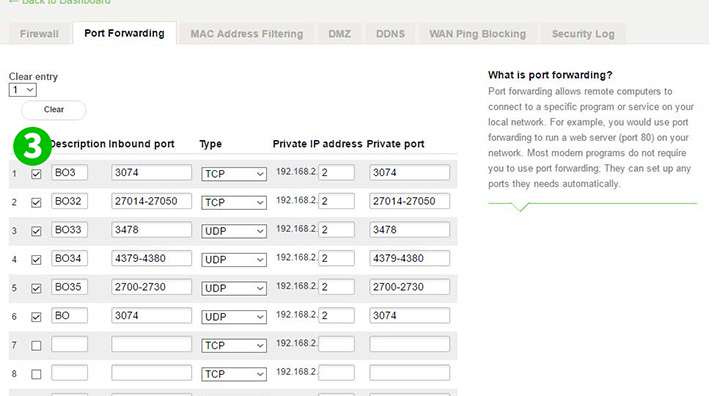
Task: Open the Type dropdown for row 1
Action: point(234,174)
